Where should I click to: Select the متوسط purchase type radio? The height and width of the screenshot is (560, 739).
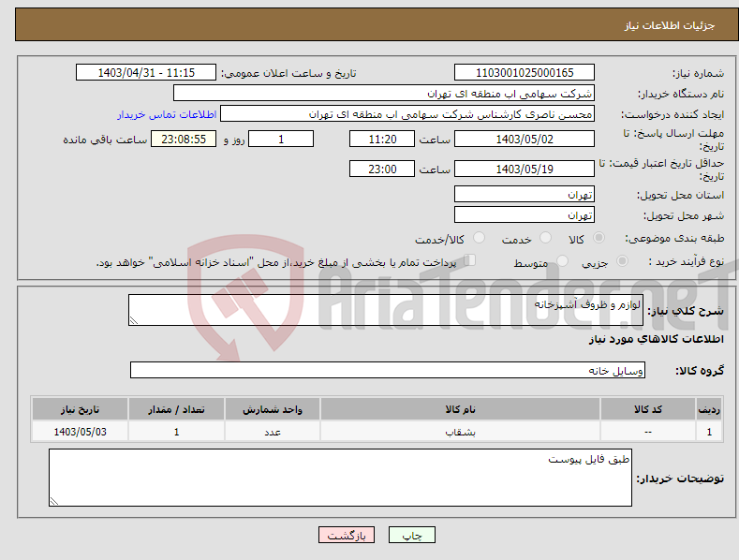click(562, 260)
